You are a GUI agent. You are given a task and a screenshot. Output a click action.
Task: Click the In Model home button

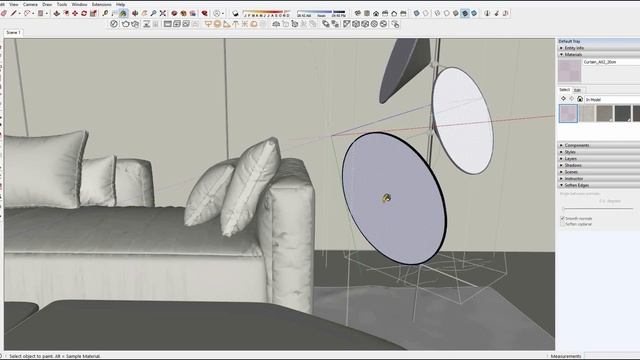[x=580, y=99]
